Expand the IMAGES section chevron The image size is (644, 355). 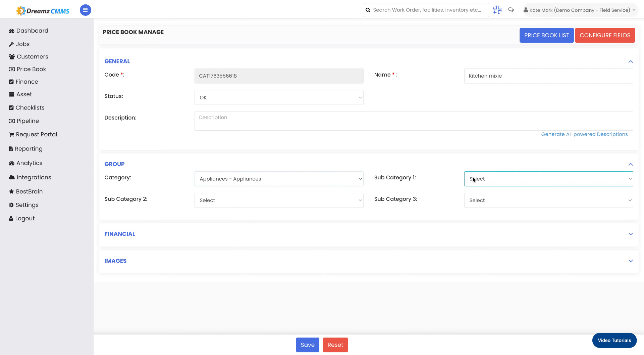tap(631, 261)
